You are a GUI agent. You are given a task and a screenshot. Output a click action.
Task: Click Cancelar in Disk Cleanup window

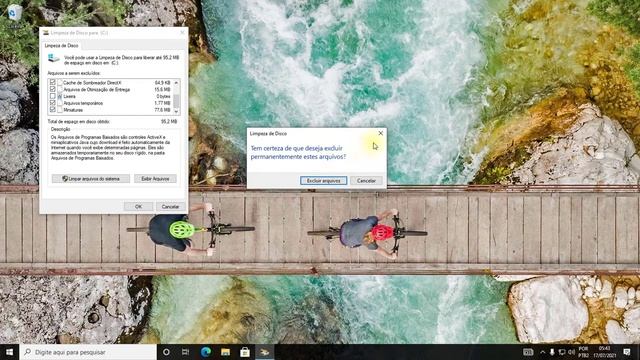(x=170, y=207)
